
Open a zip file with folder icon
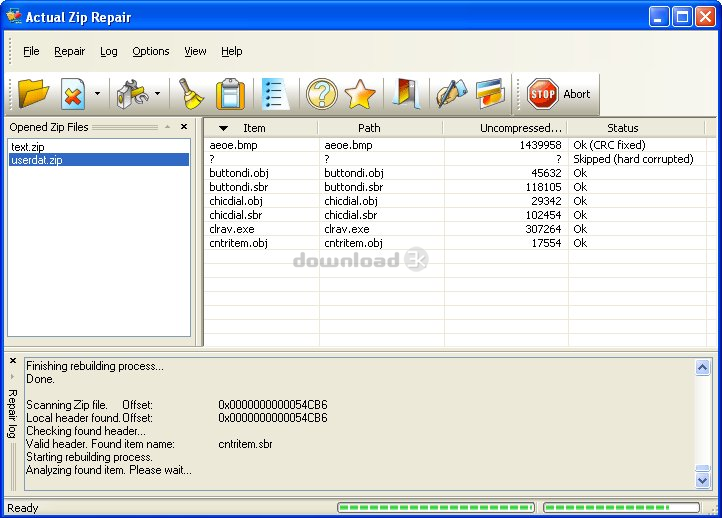pyautogui.click(x=33, y=93)
